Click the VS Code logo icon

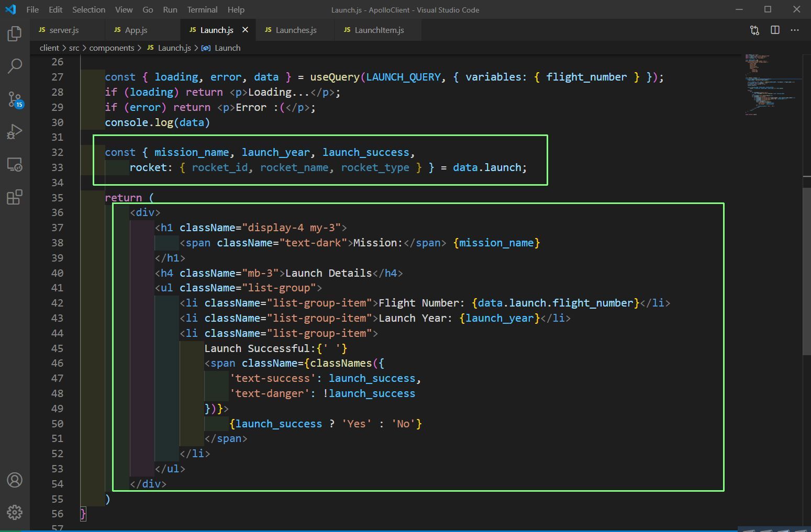coord(10,9)
